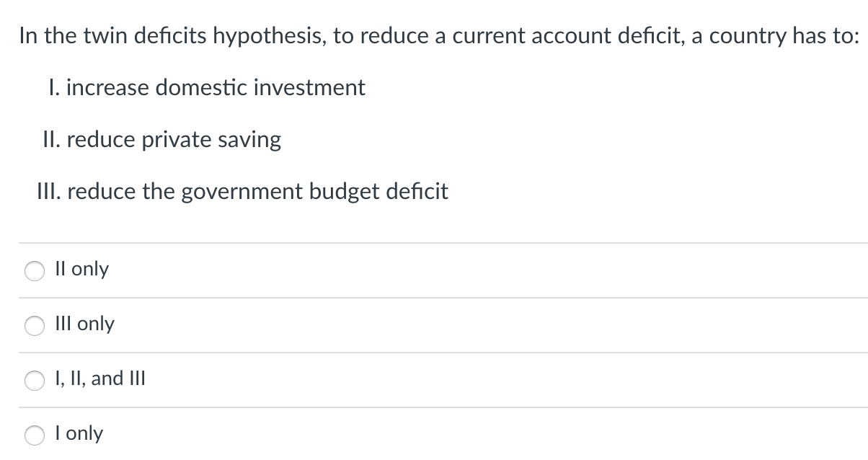Select the 'III only' radio button
Screen dimensions: 868x460
click(x=34, y=326)
